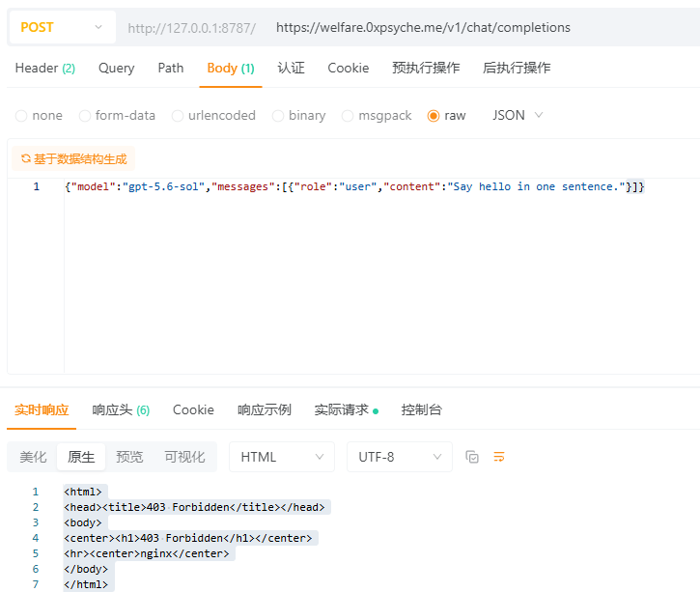700x592 pixels.
Task: Open the UTF-8 encoding dropdown
Action: tap(400, 457)
